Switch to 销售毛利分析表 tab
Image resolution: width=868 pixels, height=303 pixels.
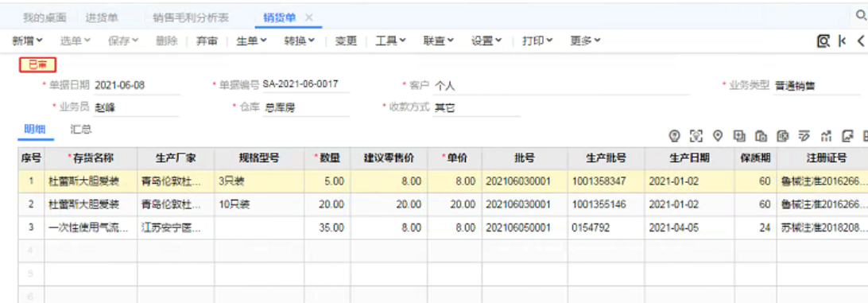coord(191,17)
